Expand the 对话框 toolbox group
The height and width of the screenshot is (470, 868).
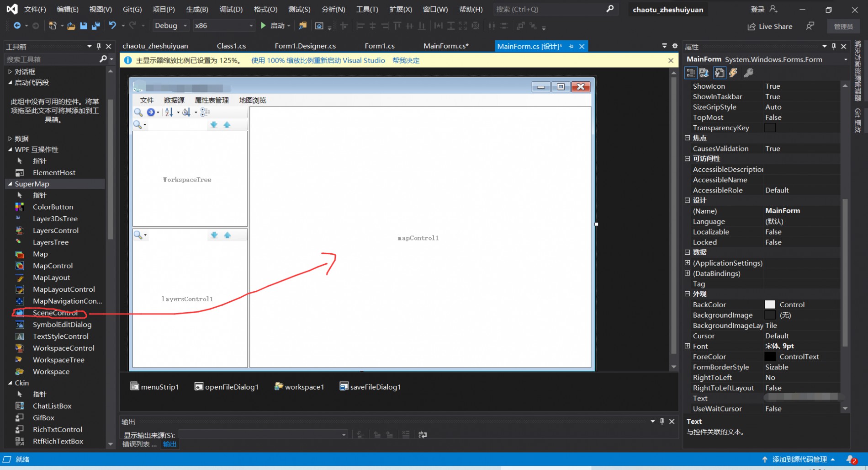(10, 72)
